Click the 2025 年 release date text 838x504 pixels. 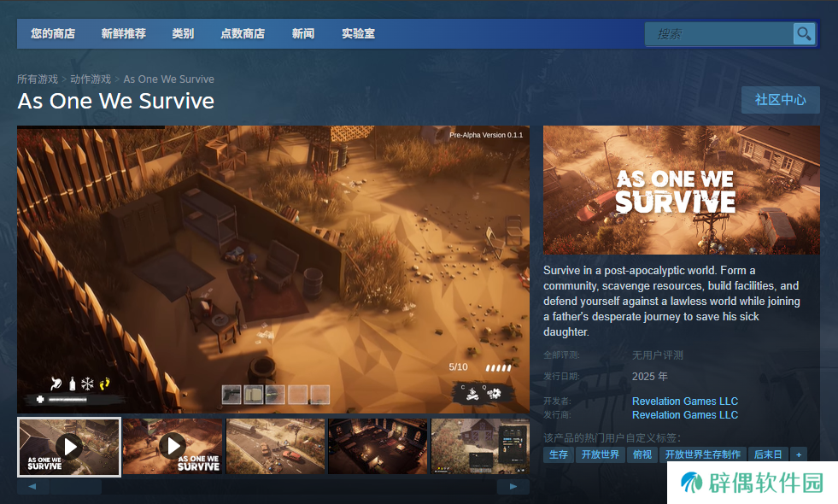point(650,376)
